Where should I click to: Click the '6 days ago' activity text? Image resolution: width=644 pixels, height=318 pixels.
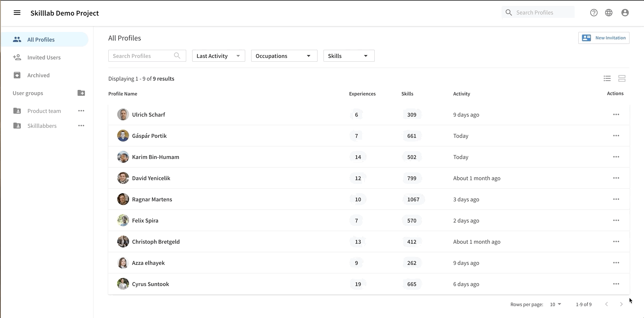tap(466, 284)
